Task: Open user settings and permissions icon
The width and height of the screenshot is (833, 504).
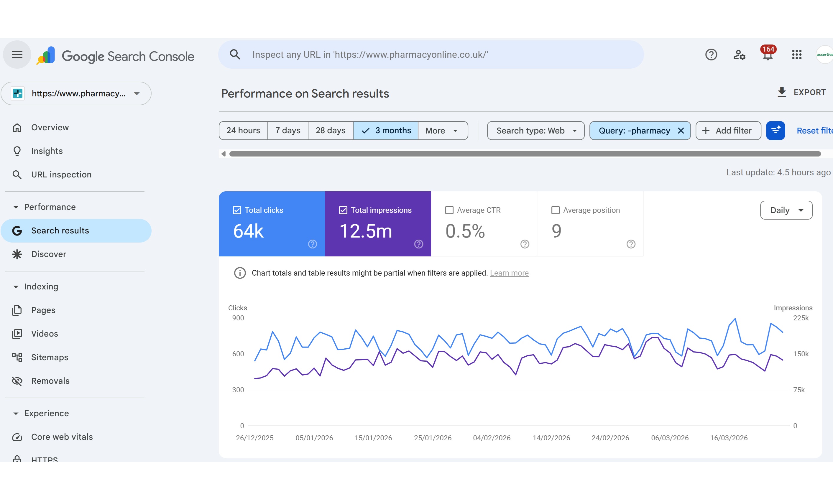Action: click(x=739, y=55)
